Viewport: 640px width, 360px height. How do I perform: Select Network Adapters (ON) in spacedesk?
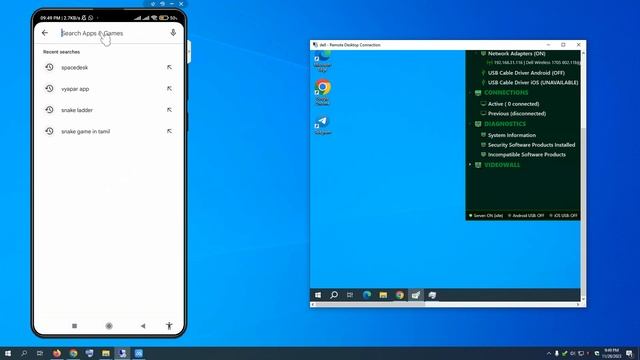click(x=516, y=53)
